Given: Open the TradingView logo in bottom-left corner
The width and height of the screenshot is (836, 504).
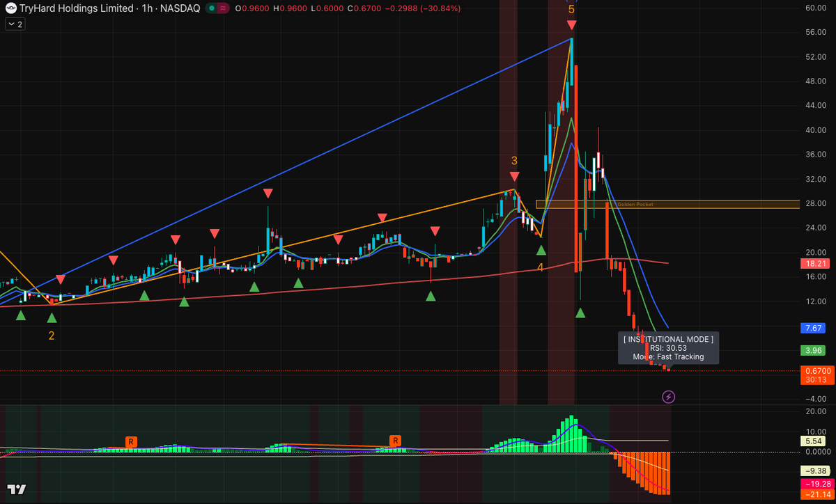Looking at the screenshot, I should click(x=17, y=489).
